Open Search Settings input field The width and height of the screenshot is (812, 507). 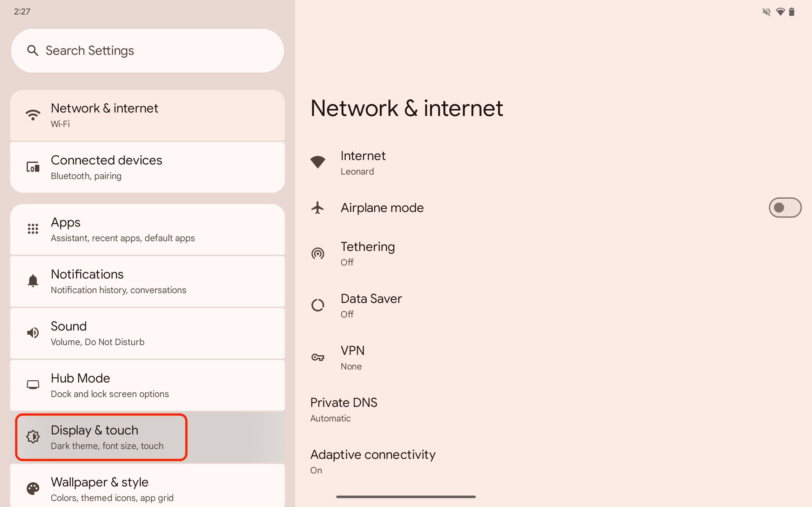point(148,50)
